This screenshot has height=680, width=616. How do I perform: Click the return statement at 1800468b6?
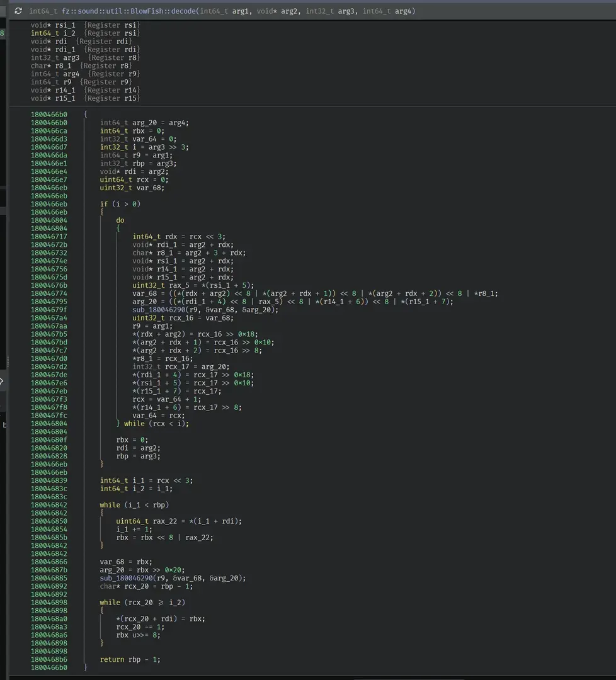130,660
